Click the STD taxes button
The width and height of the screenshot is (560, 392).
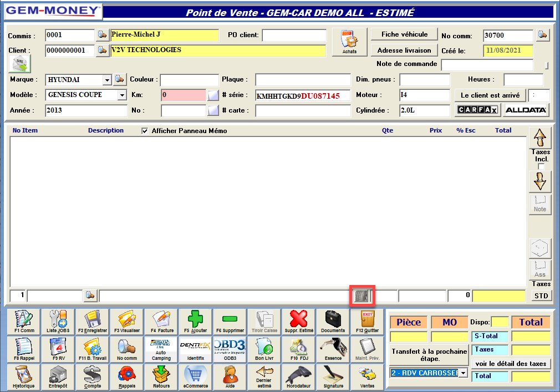pos(541,296)
